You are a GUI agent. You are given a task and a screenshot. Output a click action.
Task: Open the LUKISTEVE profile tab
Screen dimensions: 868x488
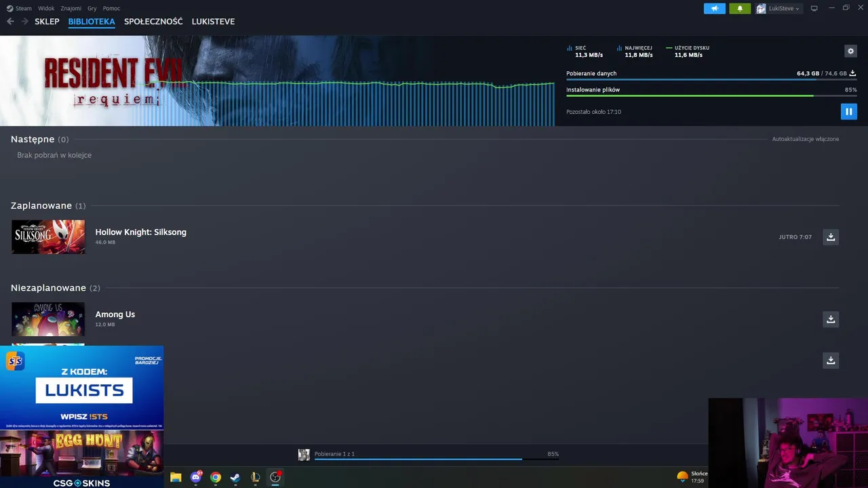pyautogui.click(x=213, y=22)
